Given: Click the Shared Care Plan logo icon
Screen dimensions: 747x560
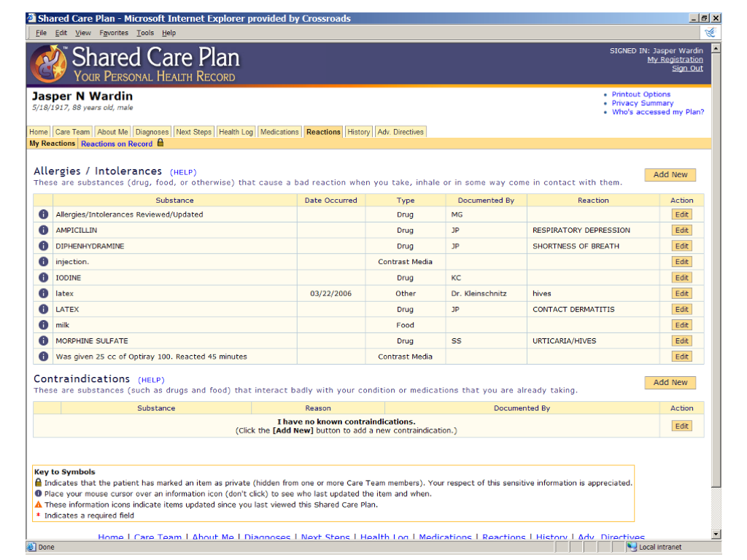Looking at the screenshot, I should point(49,63).
